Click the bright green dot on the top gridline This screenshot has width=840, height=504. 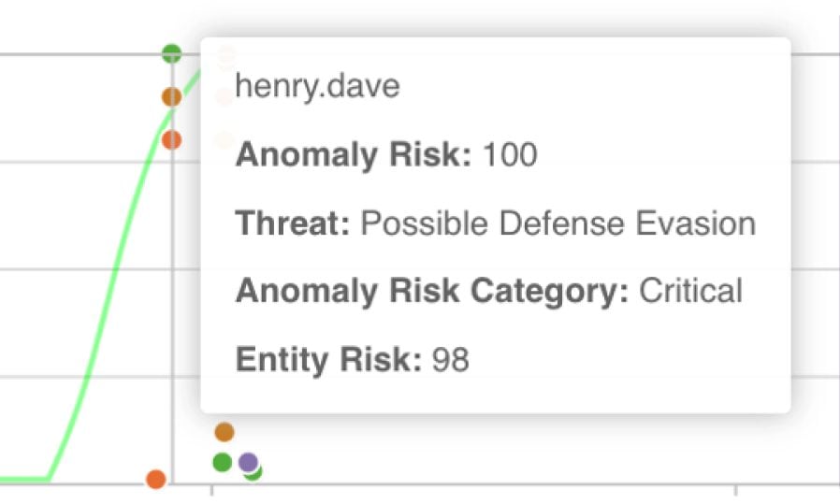[172, 53]
